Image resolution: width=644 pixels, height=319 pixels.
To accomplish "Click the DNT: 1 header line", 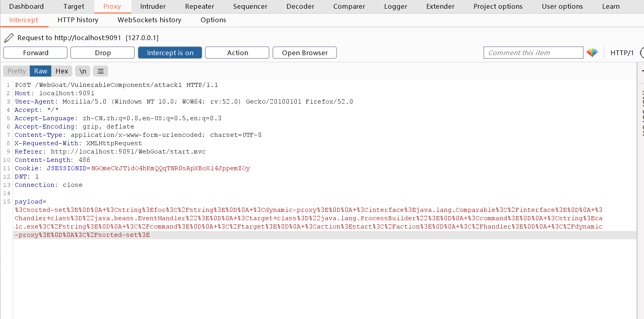I will (x=27, y=177).
